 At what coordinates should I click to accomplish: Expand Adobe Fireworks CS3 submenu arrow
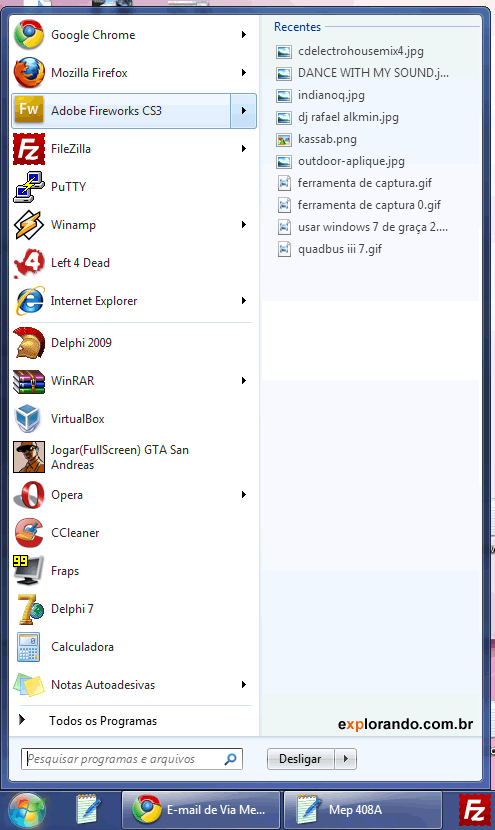pyautogui.click(x=244, y=111)
